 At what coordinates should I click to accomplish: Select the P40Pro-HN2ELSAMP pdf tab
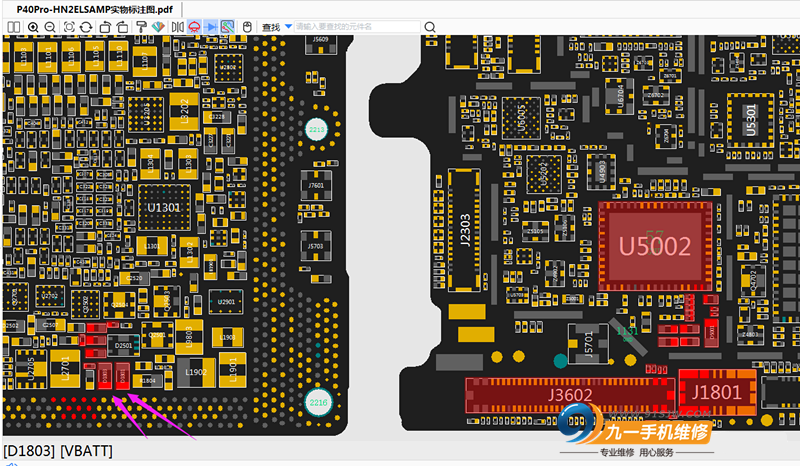tap(94, 9)
